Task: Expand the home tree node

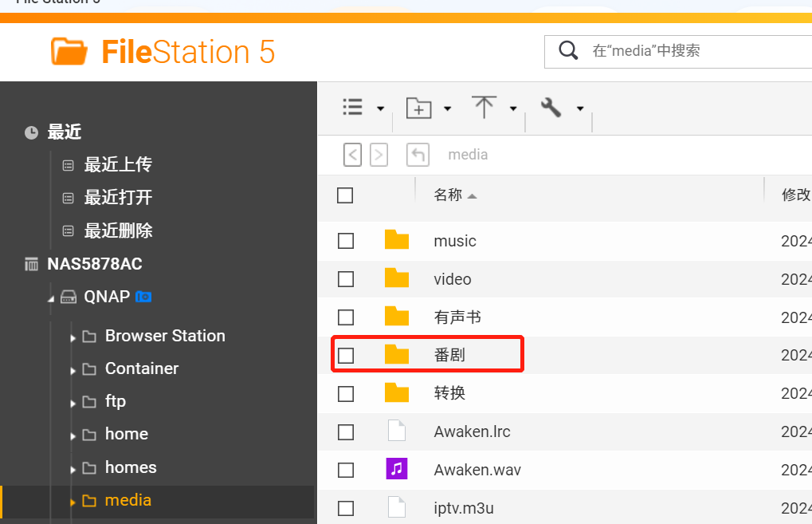Action: click(x=73, y=436)
